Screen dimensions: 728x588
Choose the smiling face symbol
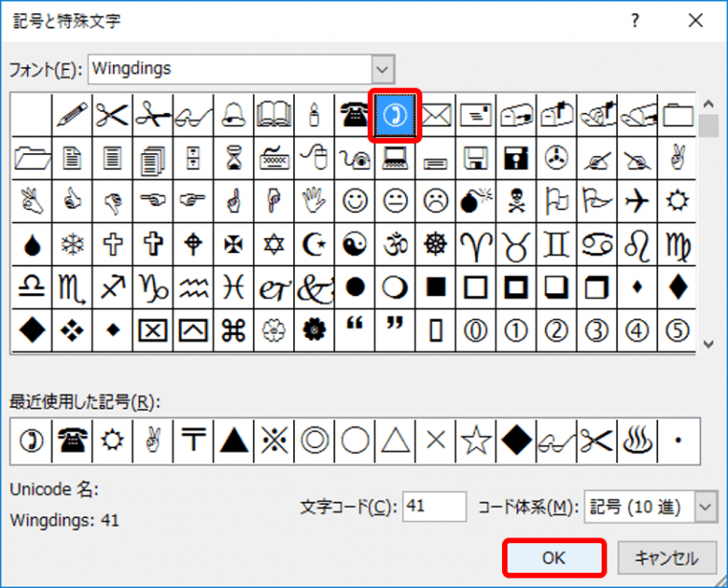point(354,201)
